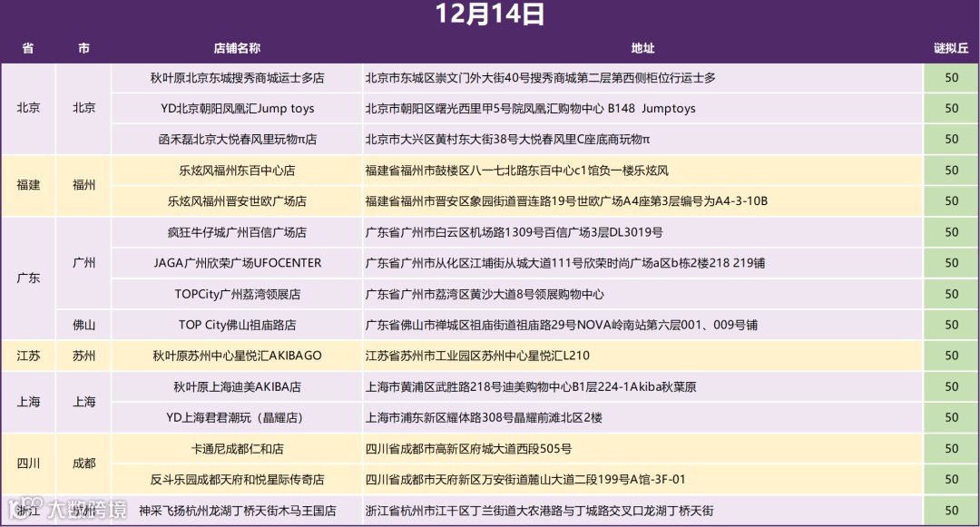Select store 卡通尼成都仁和店
The height and width of the screenshot is (527, 980).
coord(237,448)
